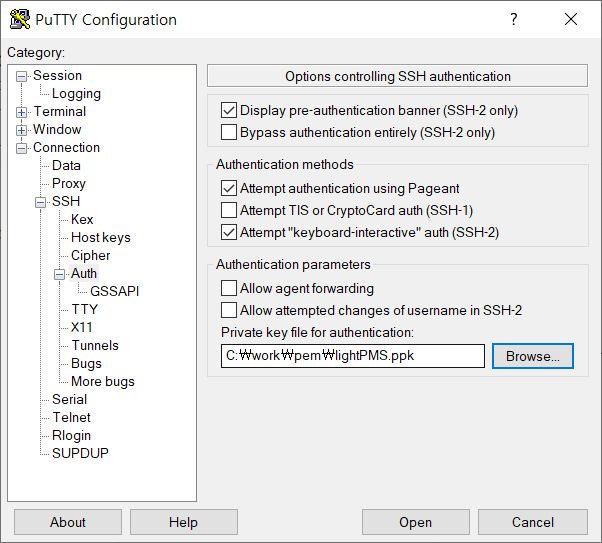Open Kex settings
Screen dimensions: 602x543
82,219
